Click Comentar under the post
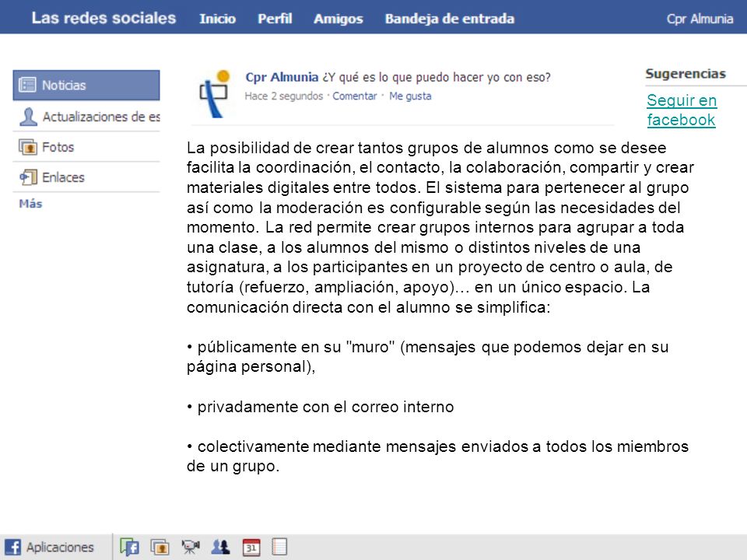Viewport: 747px width, 560px height. (x=355, y=96)
